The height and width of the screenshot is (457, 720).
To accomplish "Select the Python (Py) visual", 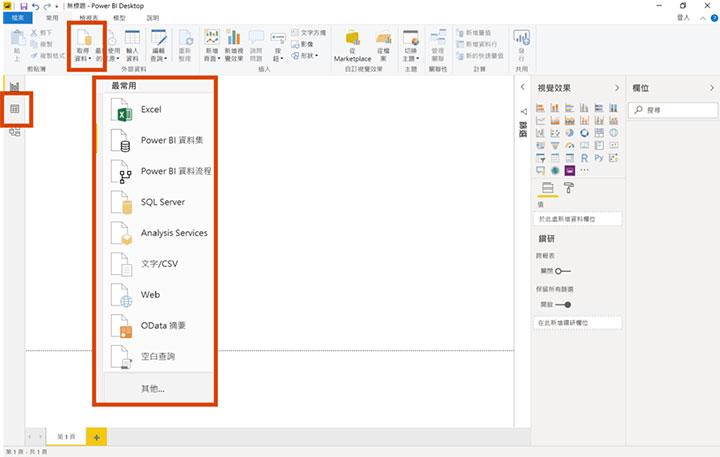I will pyautogui.click(x=599, y=158).
